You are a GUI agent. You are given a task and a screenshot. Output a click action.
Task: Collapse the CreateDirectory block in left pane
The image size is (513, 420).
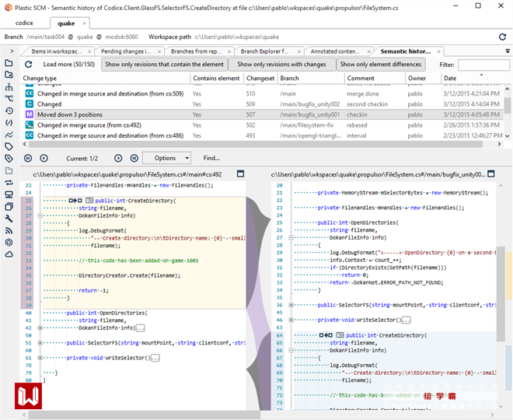(40, 215)
